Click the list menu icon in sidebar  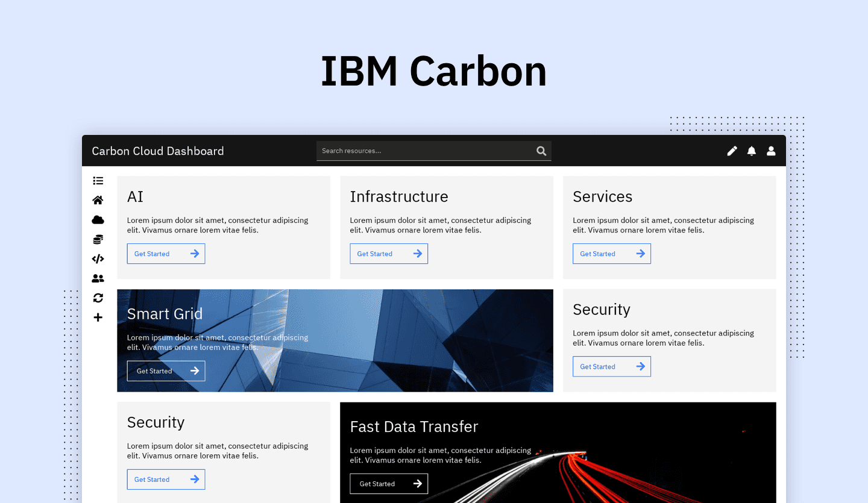[98, 181]
